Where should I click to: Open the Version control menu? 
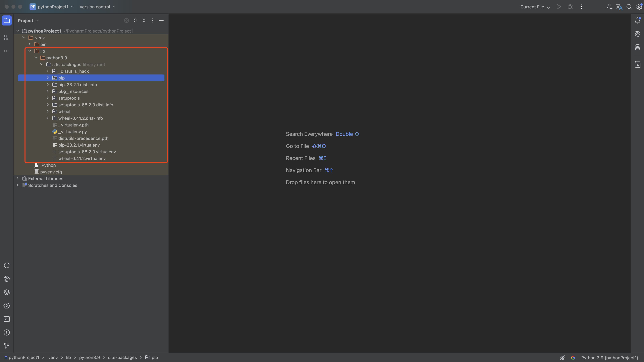[97, 7]
